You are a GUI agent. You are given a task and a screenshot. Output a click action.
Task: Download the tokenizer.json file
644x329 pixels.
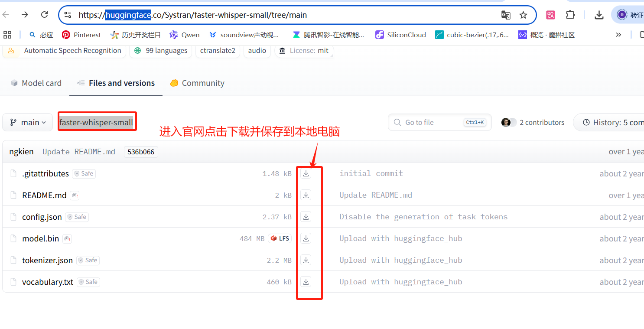click(x=306, y=260)
